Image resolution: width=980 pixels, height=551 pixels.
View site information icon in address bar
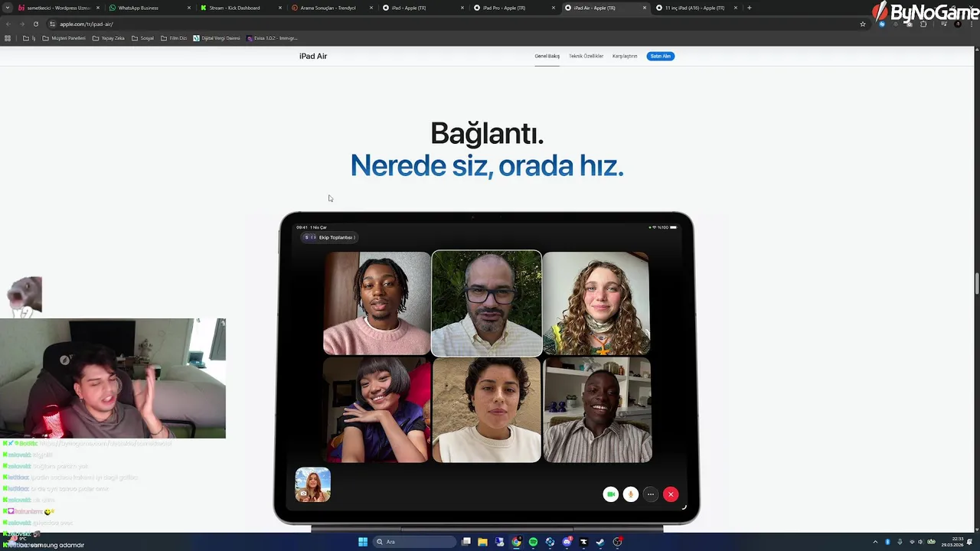click(x=52, y=24)
